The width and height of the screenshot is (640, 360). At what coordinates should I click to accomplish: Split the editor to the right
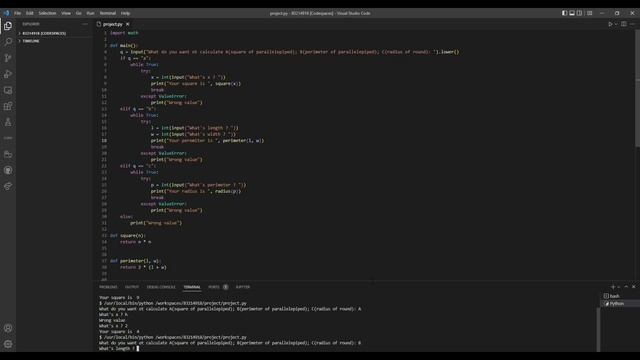[624, 24]
